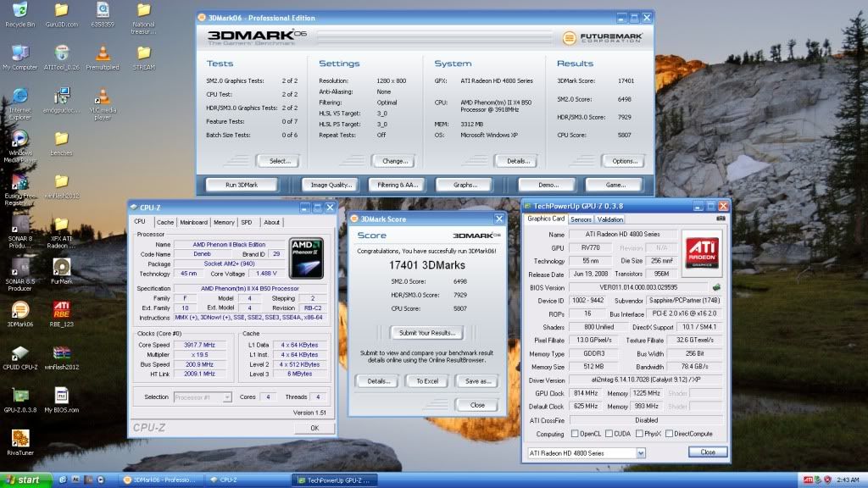Toggle the DirectCompute checkbox in GPU-Z
The image size is (868, 488).
670,434
